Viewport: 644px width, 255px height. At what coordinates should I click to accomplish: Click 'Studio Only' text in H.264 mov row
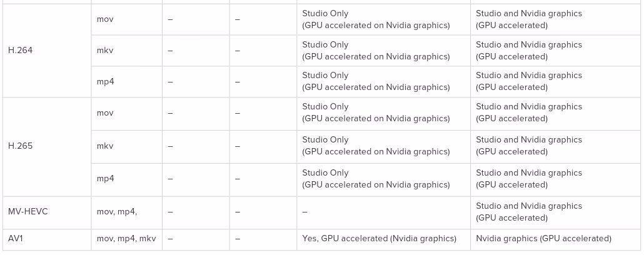(325, 14)
